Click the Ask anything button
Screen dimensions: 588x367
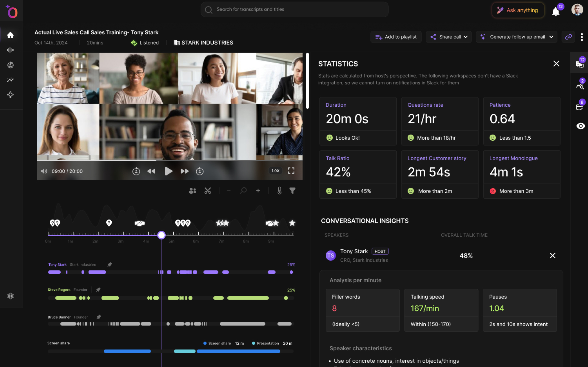518,10
